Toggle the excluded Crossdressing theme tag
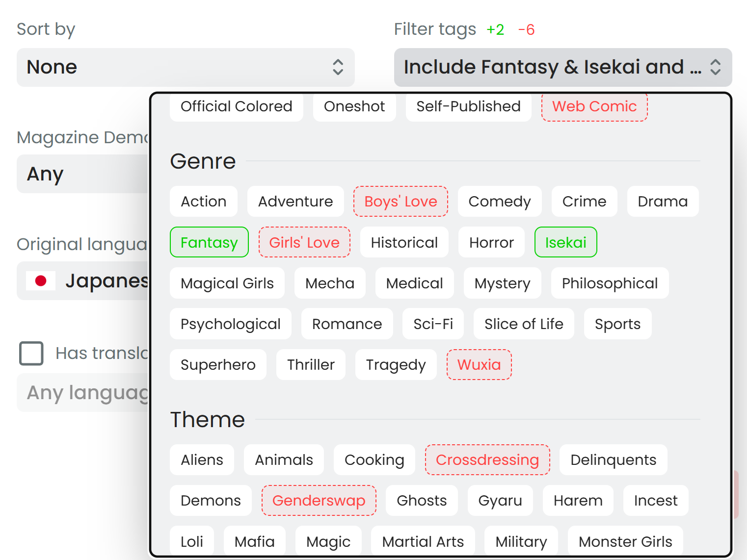 (487, 460)
